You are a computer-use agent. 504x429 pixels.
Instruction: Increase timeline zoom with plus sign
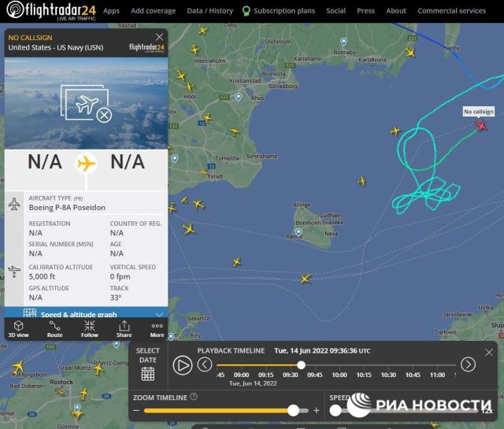317,410
